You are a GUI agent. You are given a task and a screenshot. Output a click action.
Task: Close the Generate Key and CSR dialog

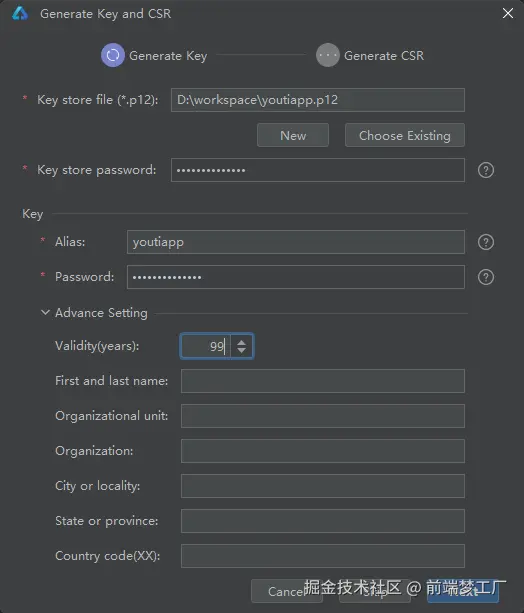tap(508, 13)
